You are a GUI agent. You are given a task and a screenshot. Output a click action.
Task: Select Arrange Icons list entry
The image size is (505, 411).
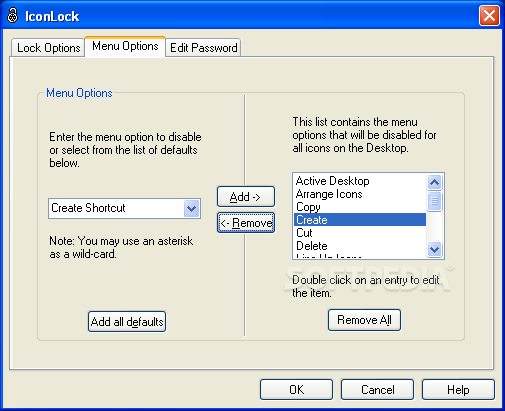360,194
